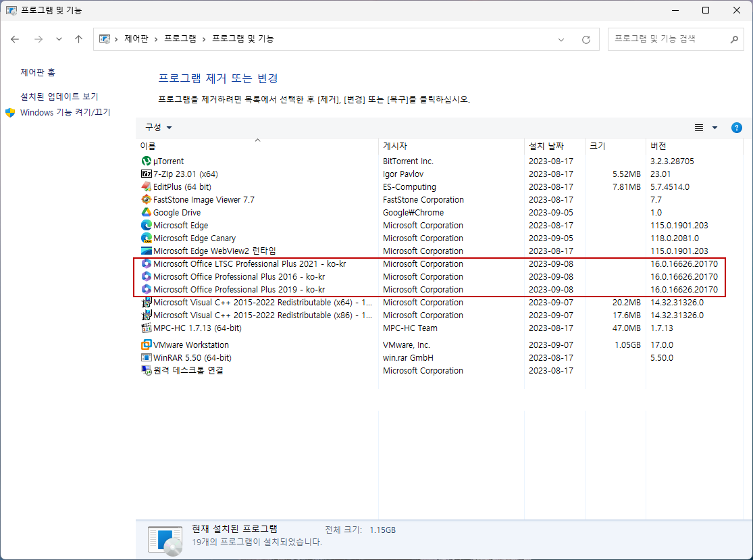Click version text 118.0.2081.0
The image size is (753, 560).
pyautogui.click(x=674, y=238)
